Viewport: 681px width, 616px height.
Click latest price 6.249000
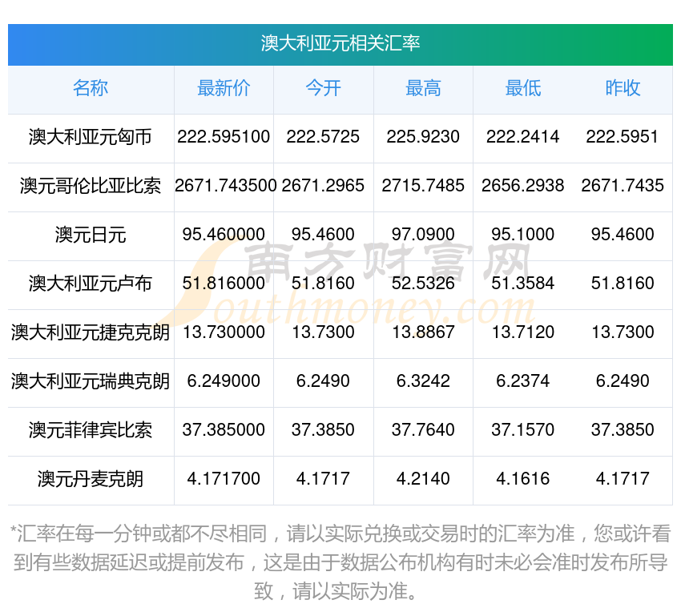pyautogui.click(x=224, y=381)
